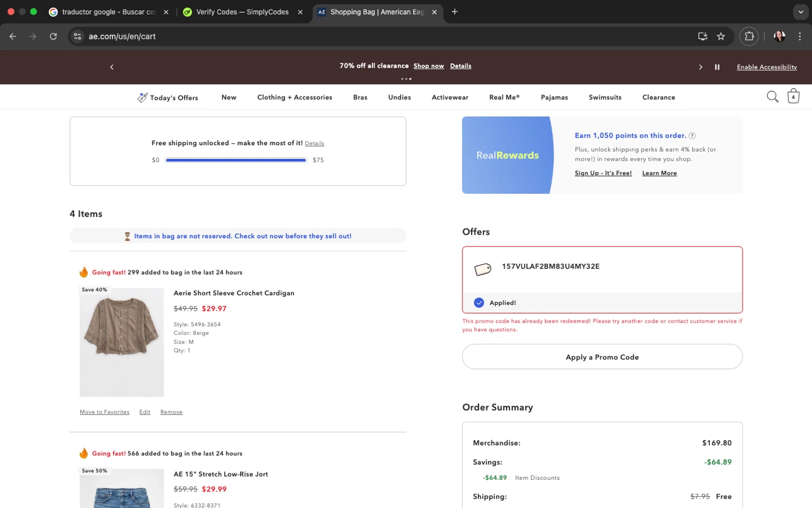This screenshot has width=812, height=508.
Task: Click the promo code tag icon
Action: [482, 269]
